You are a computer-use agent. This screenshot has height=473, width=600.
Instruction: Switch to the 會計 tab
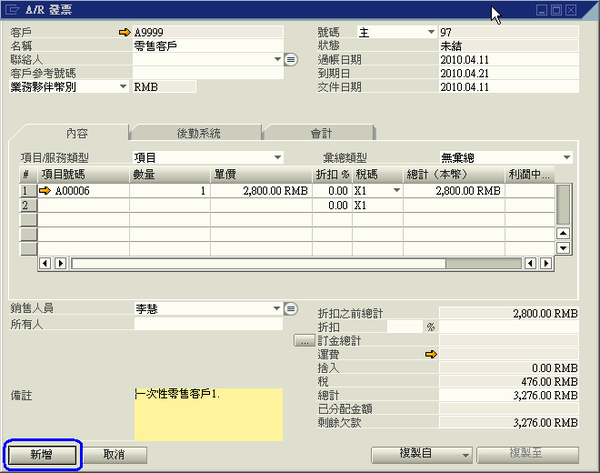click(321, 133)
